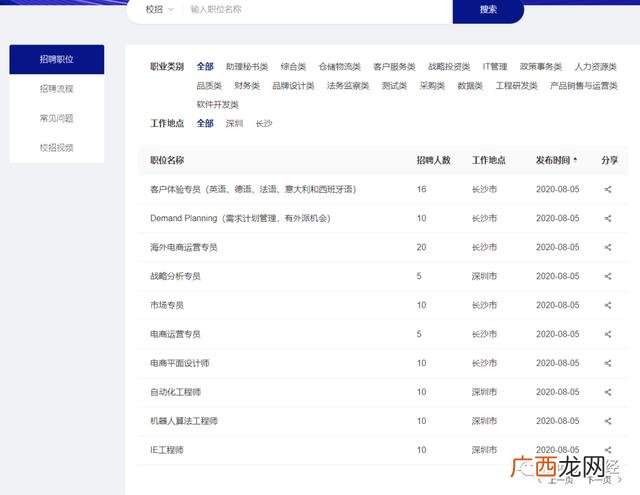The image size is (640, 495).
Task: Open the 海外电商运营专员 job posting
Action: point(184,247)
